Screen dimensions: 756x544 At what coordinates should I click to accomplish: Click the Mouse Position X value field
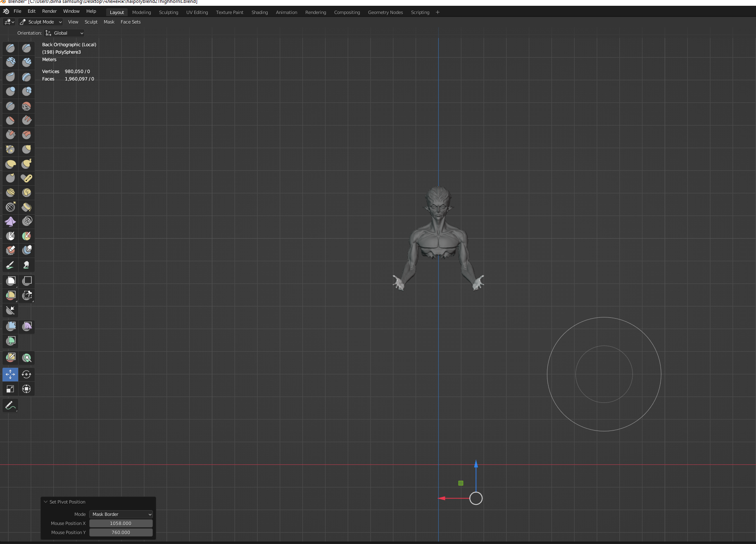(121, 523)
